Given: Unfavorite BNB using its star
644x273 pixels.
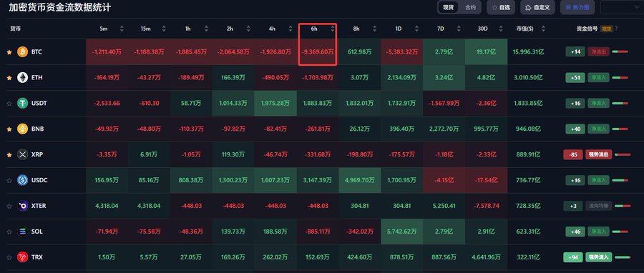Looking at the screenshot, I should (9, 129).
